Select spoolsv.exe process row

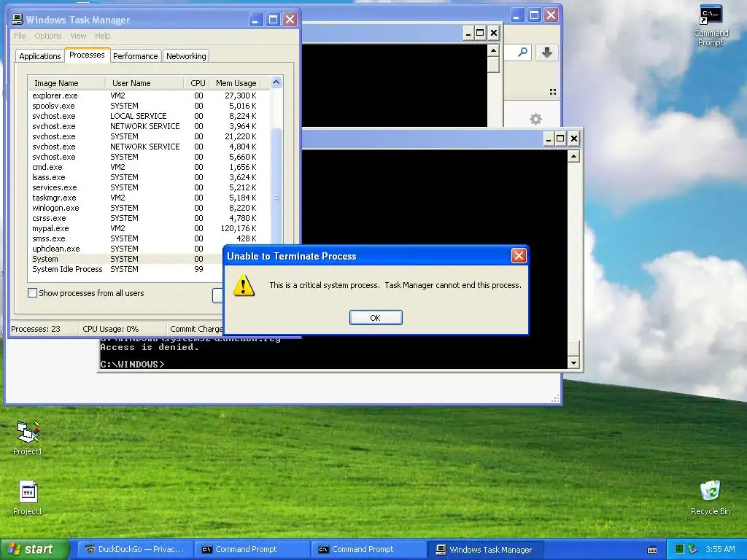pyautogui.click(x=149, y=106)
